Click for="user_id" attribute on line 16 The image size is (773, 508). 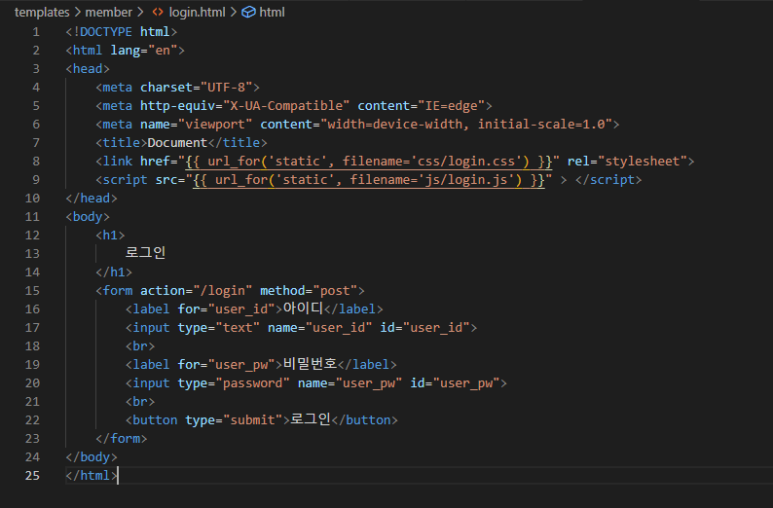226,309
